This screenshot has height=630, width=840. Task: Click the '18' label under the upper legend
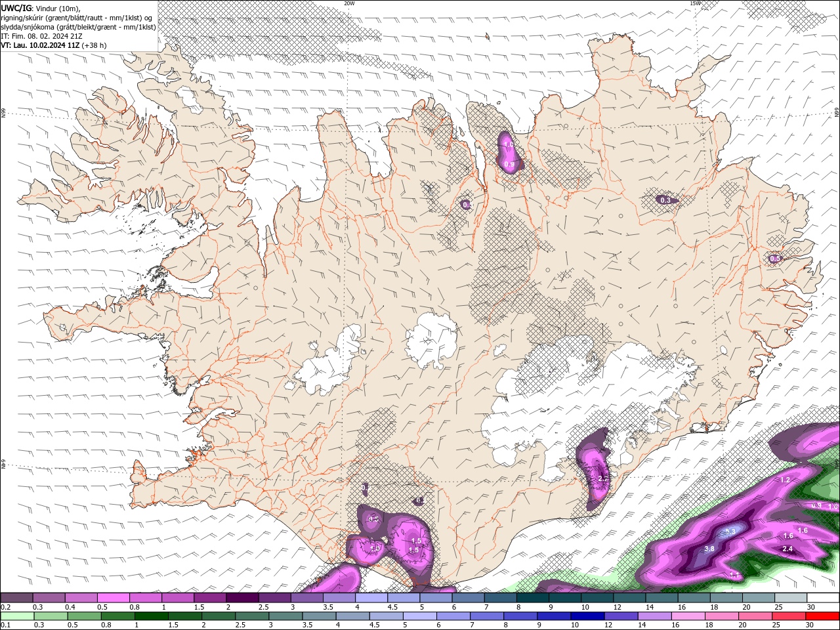click(x=714, y=607)
